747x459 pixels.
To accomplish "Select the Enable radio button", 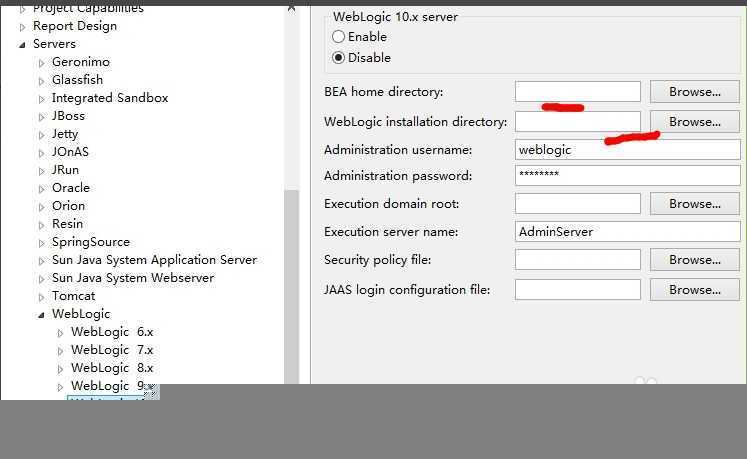I will [338, 37].
